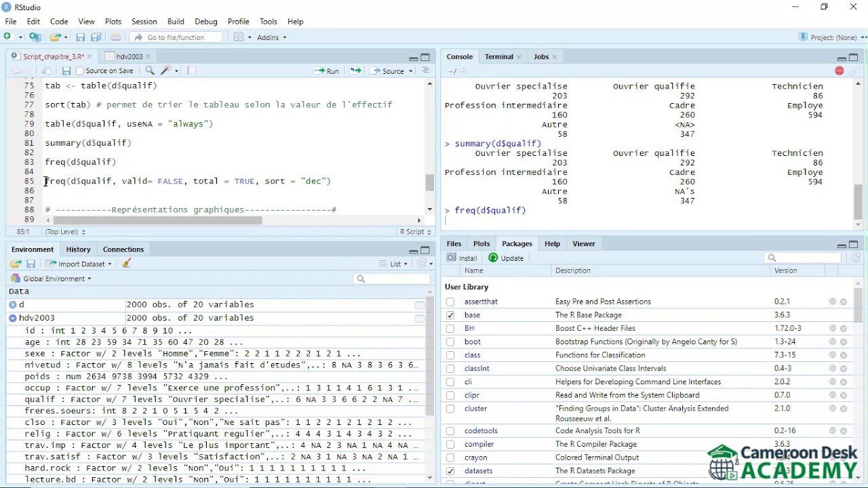The width and height of the screenshot is (868, 488).
Task: Open the Addins dropdown
Action: [272, 37]
